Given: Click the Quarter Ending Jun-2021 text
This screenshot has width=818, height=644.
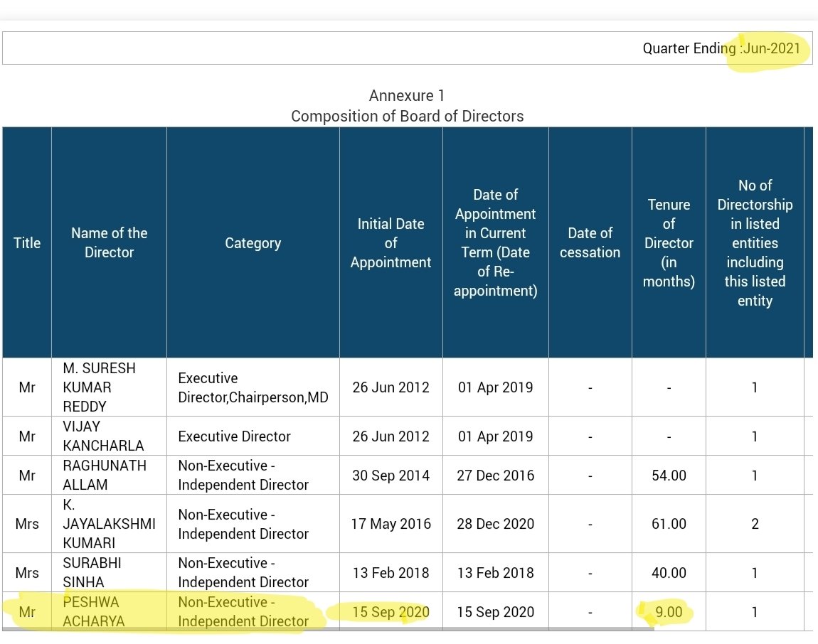Looking at the screenshot, I should click(721, 48).
